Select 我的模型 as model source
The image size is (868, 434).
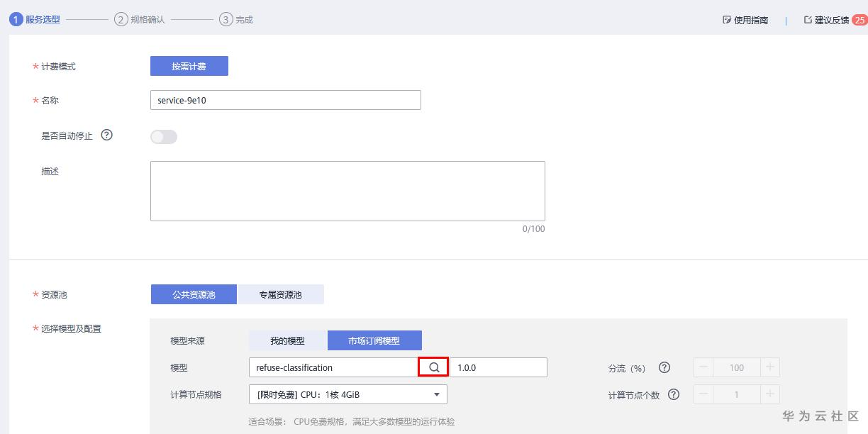tap(287, 340)
